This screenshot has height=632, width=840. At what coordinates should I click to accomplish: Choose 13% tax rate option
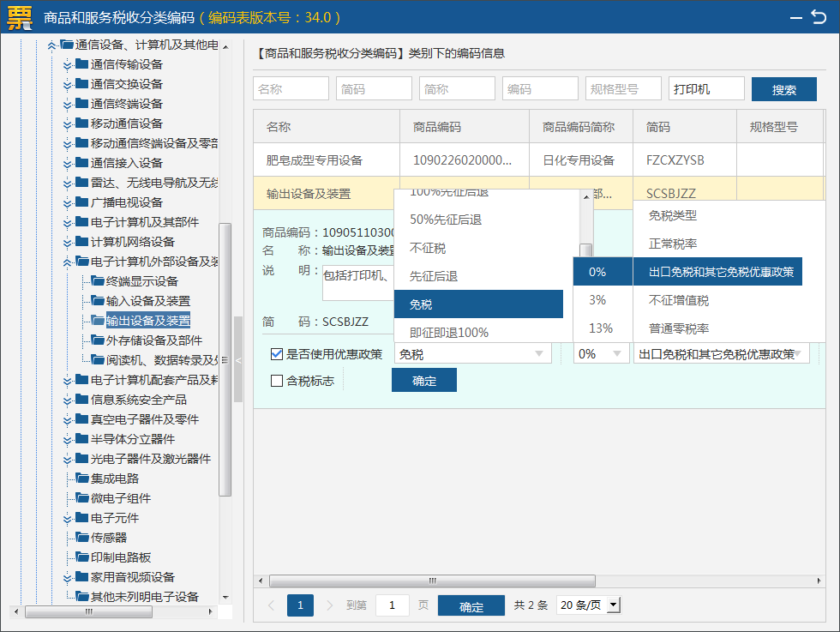[601, 328]
